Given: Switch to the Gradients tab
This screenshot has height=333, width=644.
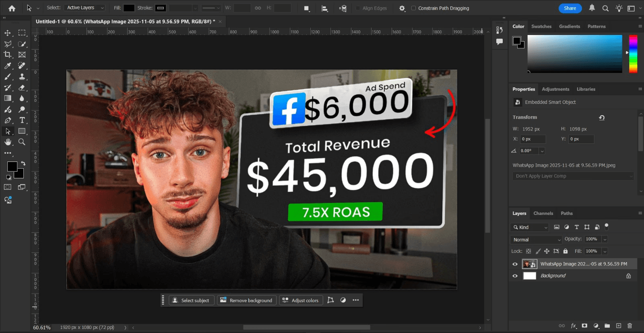Looking at the screenshot, I should point(570,26).
